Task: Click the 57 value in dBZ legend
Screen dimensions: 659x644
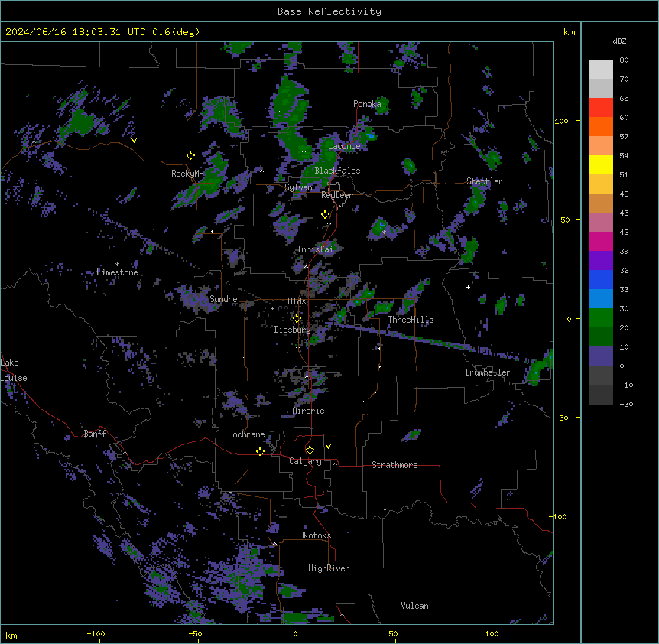Action: click(624, 137)
